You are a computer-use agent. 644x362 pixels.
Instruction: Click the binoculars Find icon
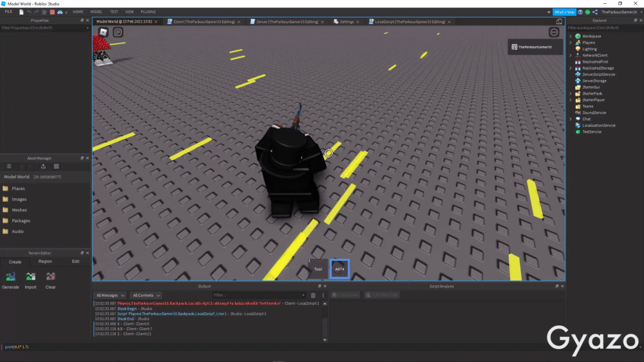click(60, 12)
